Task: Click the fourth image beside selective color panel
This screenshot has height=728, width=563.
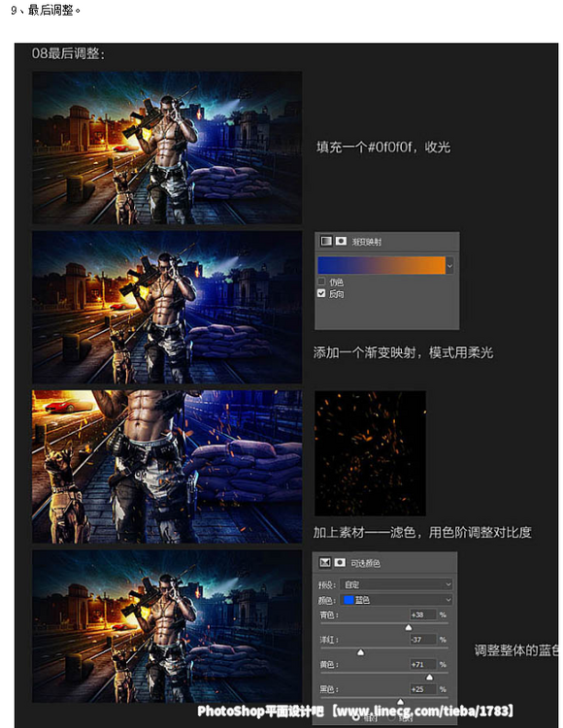Action: point(167,626)
